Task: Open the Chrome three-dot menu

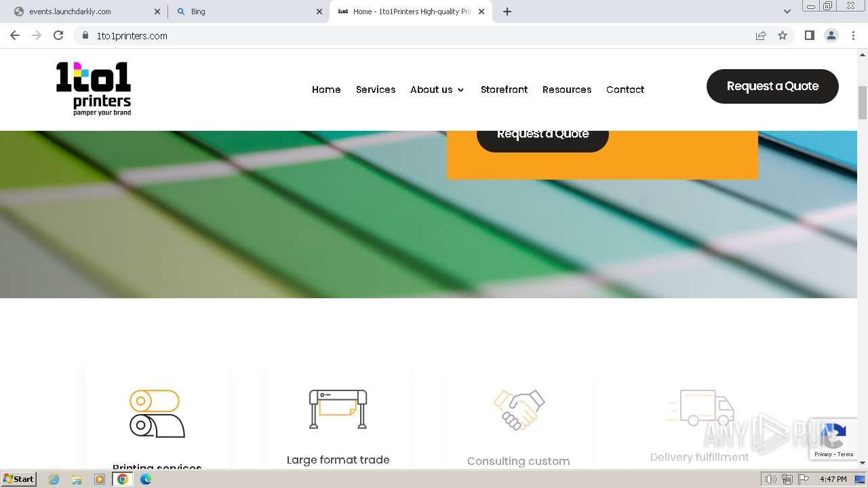Action: coord(854,36)
